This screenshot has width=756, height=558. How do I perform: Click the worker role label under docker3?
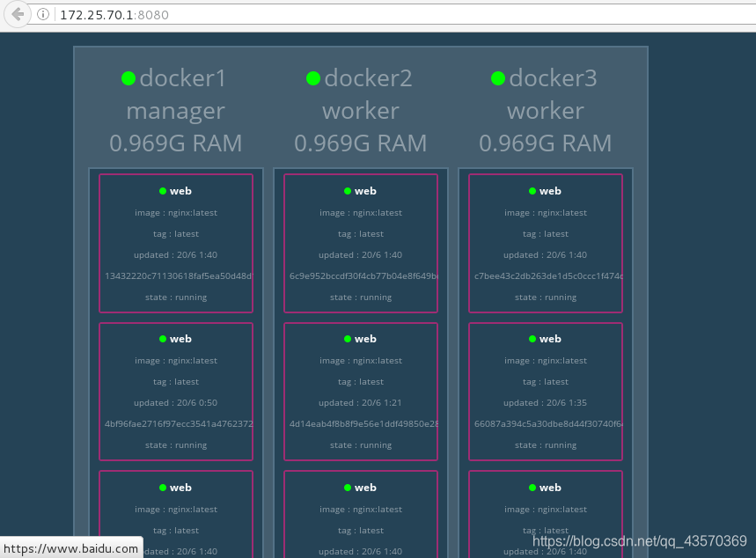click(x=546, y=111)
